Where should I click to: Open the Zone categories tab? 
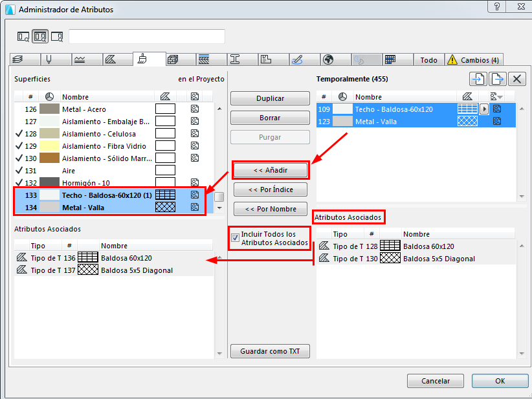pos(273,59)
